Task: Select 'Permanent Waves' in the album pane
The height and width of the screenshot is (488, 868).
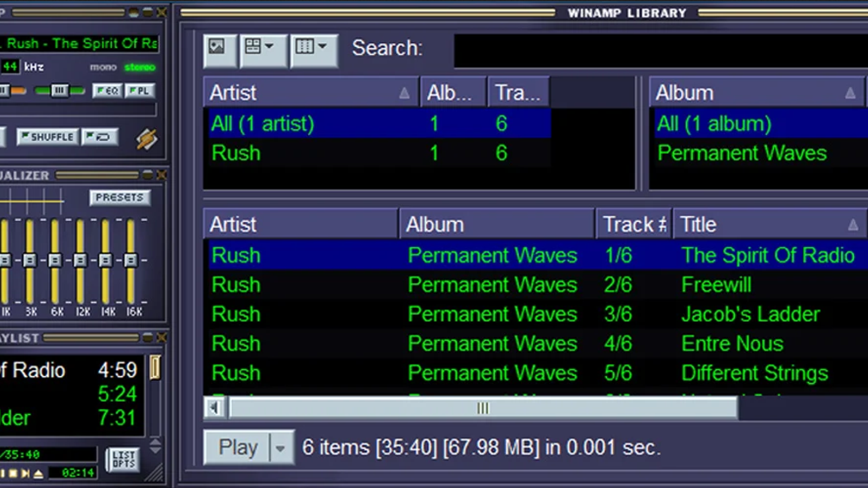Action: [759, 153]
